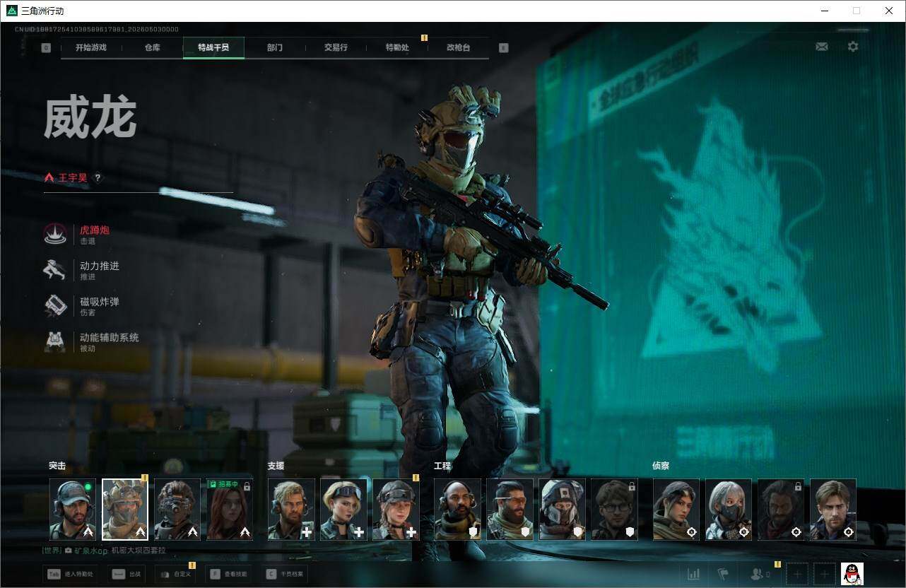The width and height of the screenshot is (906, 588).
Task: Open the mail inbox envelope icon
Action: click(x=821, y=47)
